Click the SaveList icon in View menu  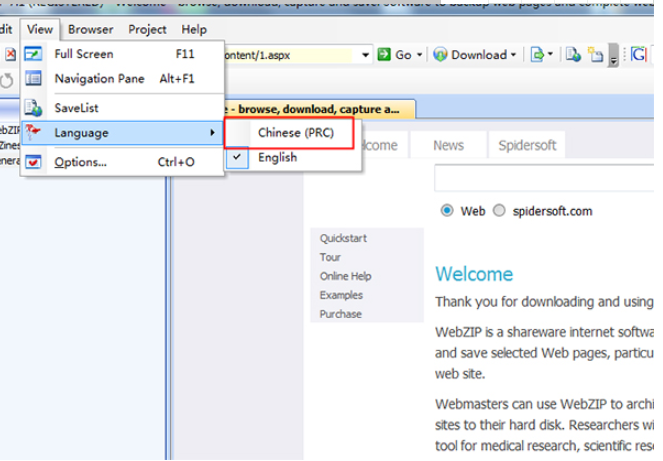[34, 108]
